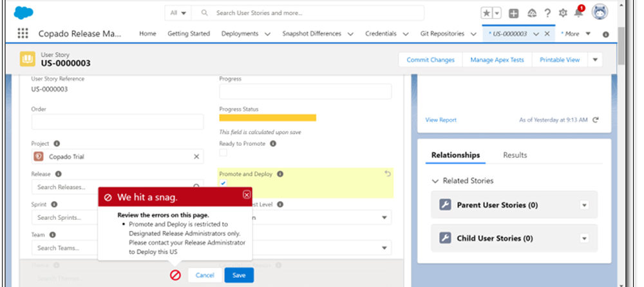Viewport: 644px width, 287px height.
Task: Click the Save button
Action: (x=239, y=275)
